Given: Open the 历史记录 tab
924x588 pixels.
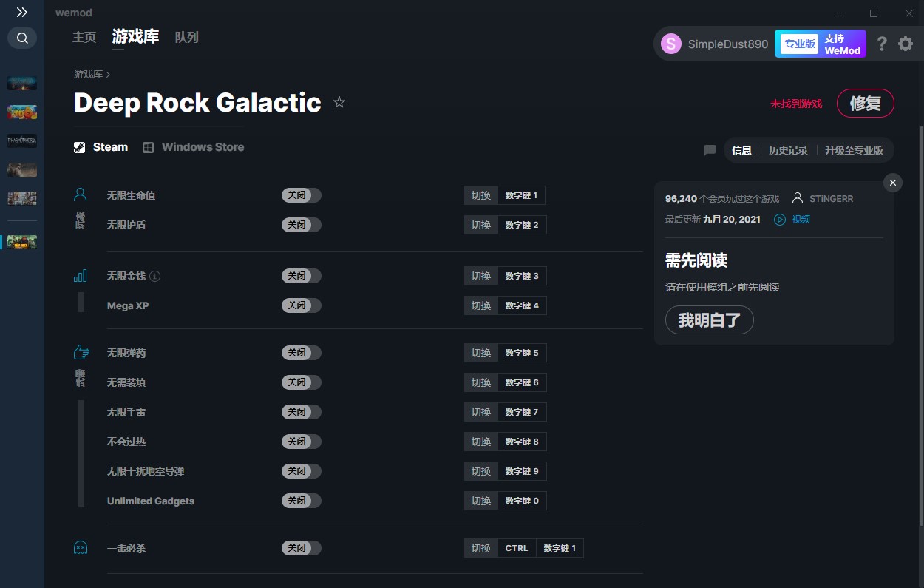Looking at the screenshot, I should click(788, 150).
